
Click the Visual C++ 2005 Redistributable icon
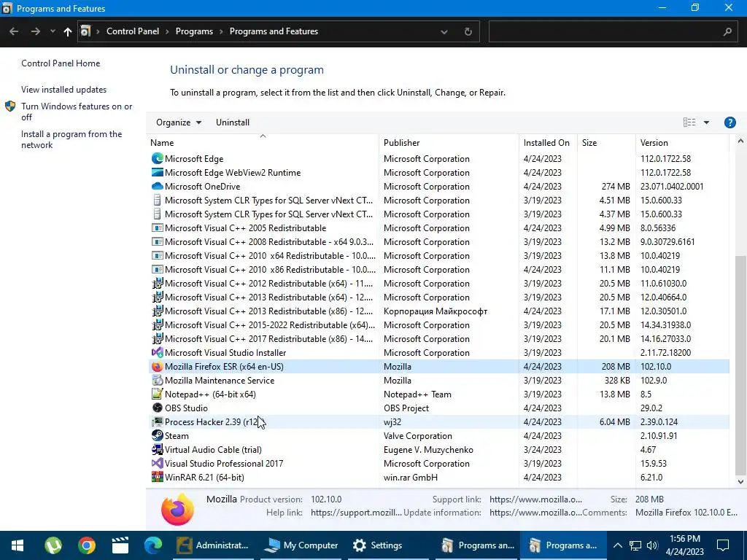(x=158, y=227)
